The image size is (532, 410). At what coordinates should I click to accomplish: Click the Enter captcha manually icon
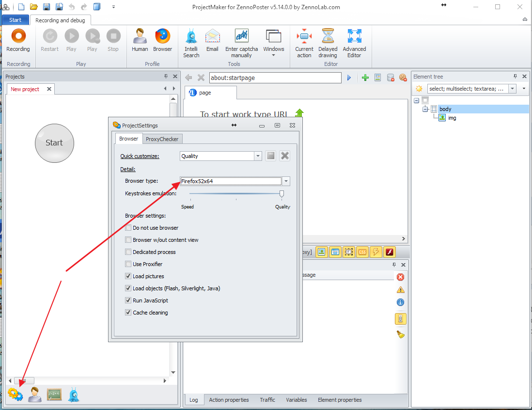tap(241, 37)
